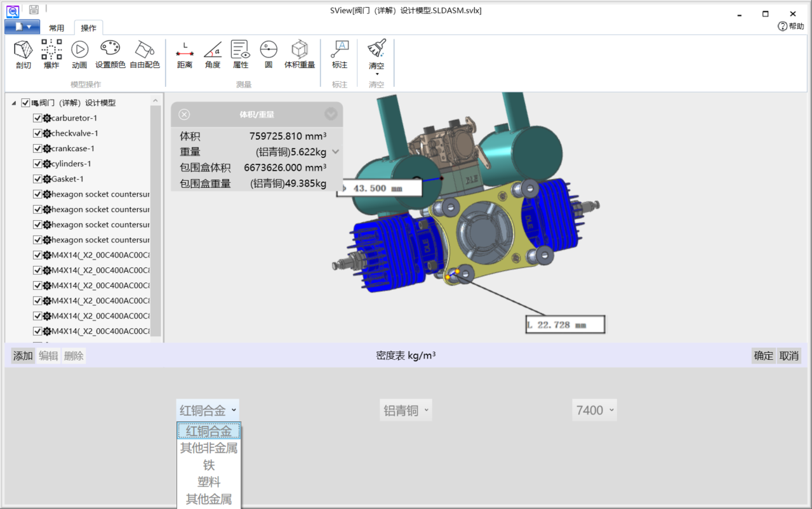
Task: Select the checkvalve-1 tree item
Action: pyautogui.click(x=75, y=133)
